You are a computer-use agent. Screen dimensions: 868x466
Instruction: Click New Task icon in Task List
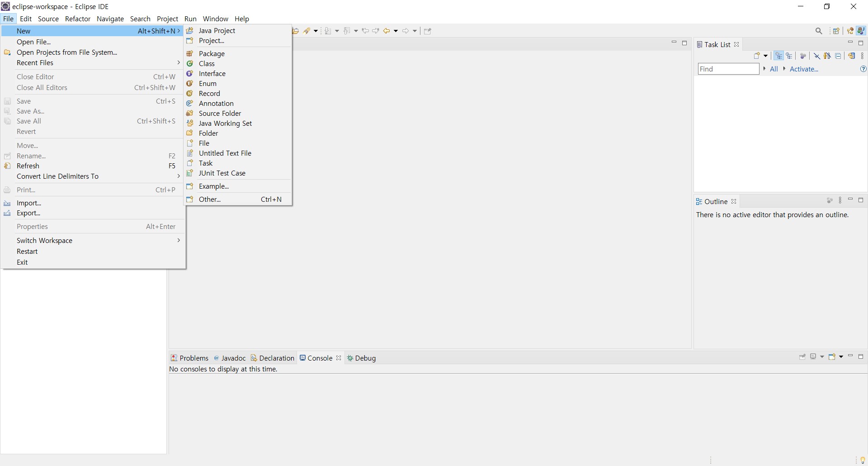click(x=757, y=56)
